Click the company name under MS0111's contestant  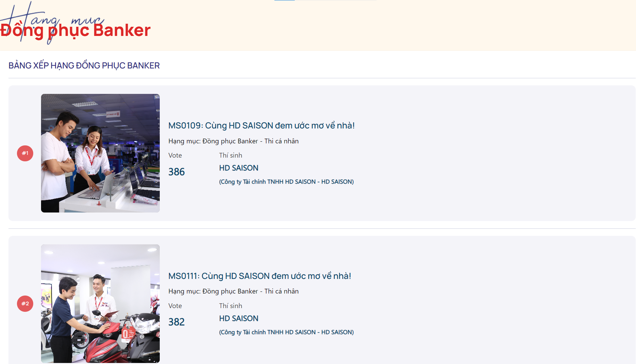click(x=287, y=332)
